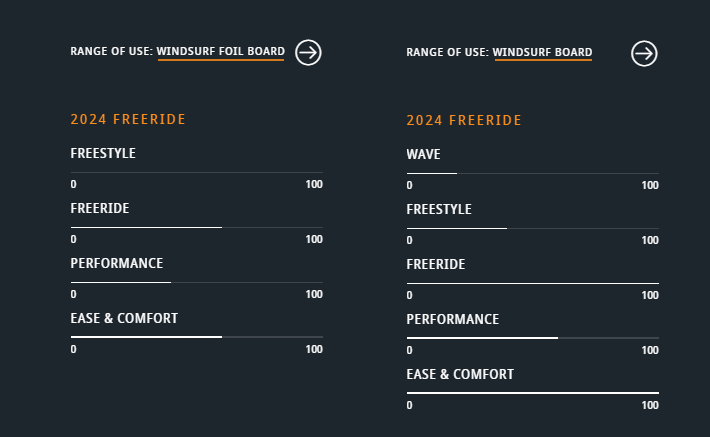
Task: Click the foil board Performance rating bar
Action: (197, 282)
